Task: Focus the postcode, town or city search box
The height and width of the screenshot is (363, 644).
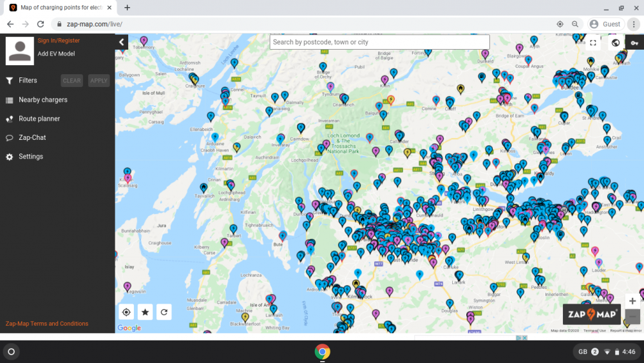Action: (379, 42)
